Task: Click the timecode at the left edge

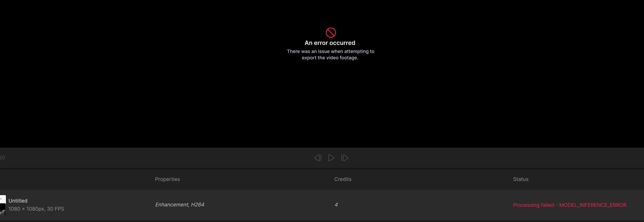Action: coord(3,158)
